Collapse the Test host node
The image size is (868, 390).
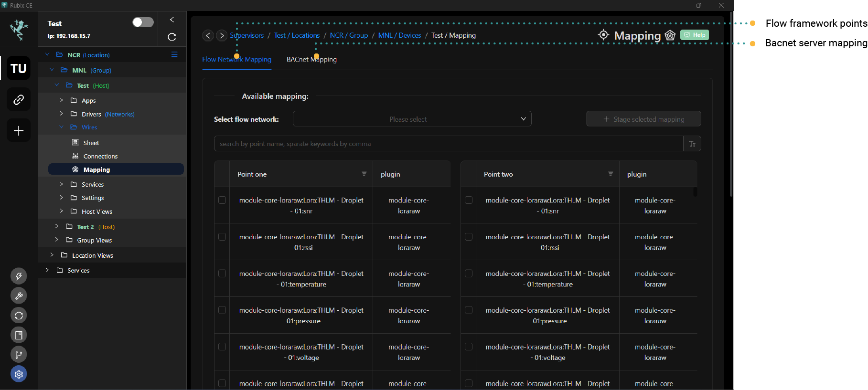(x=56, y=85)
